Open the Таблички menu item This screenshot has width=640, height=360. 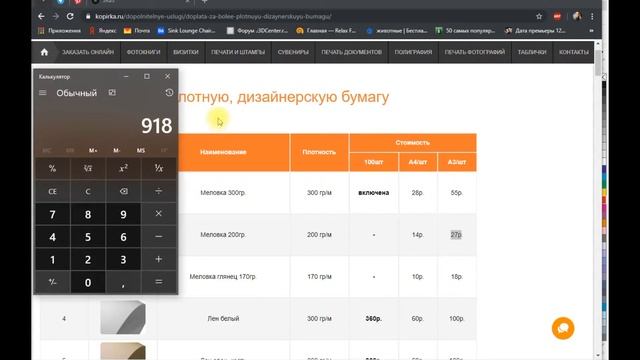(x=532, y=52)
